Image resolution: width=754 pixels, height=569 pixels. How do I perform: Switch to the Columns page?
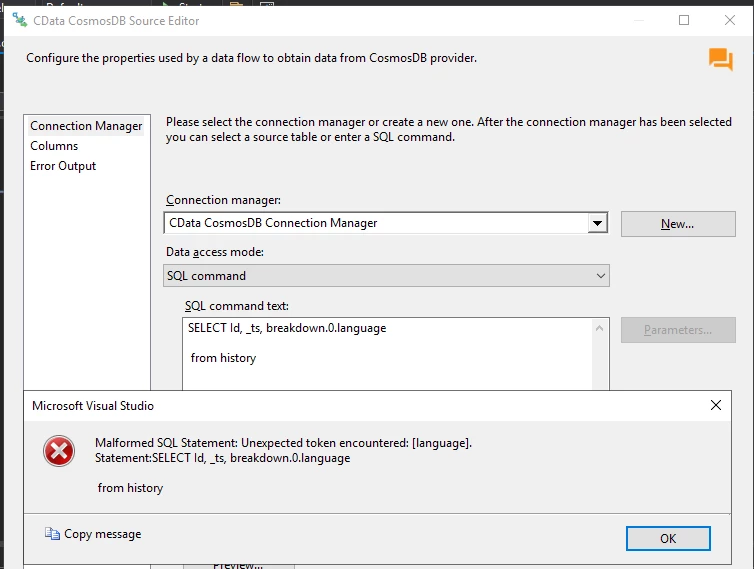point(54,146)
